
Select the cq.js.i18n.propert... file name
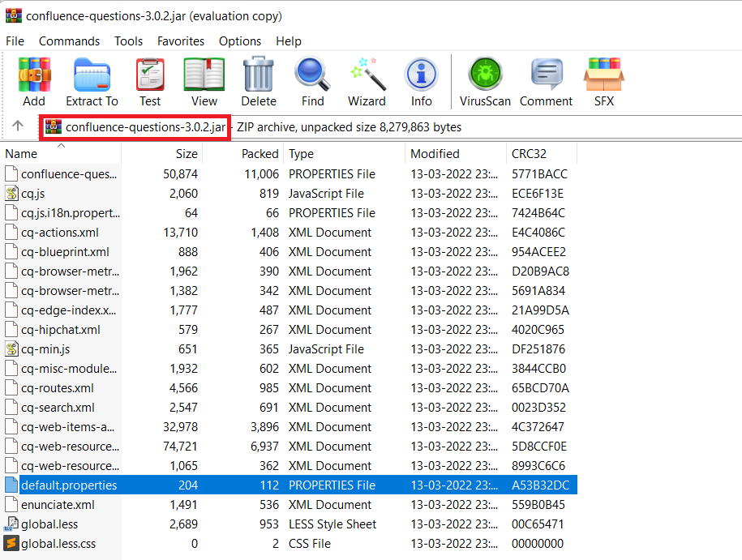point(71,213)
